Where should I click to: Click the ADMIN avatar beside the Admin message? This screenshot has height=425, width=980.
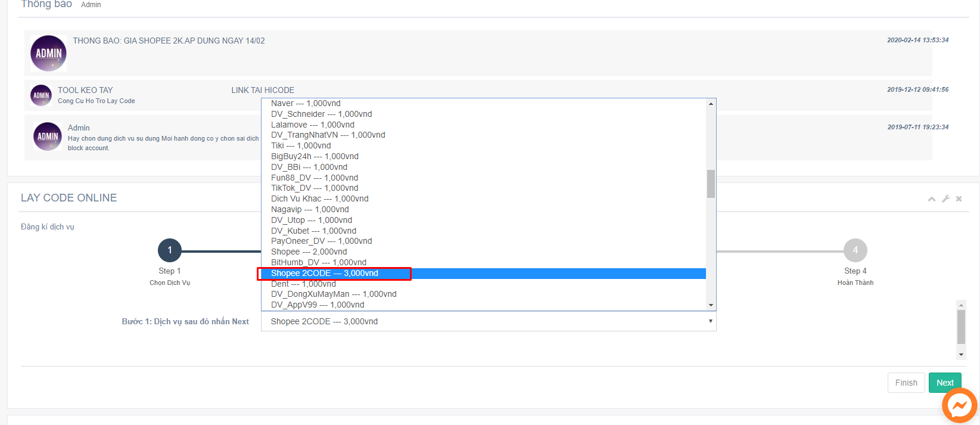pos(48,137)
